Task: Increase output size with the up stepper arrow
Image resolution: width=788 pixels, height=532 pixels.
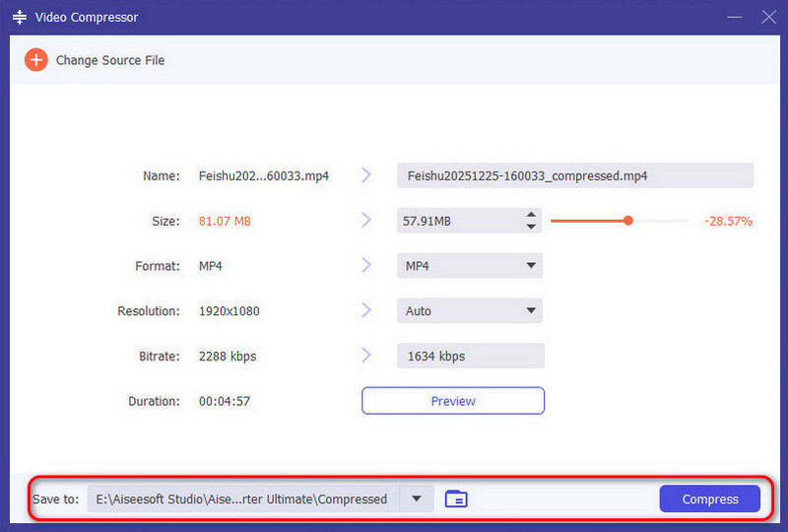Action: [x=531, y=215]
